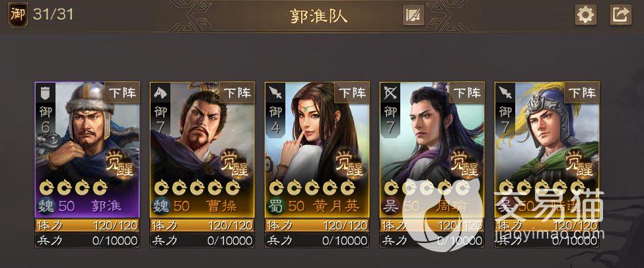Take 周瑜 off formation with 下阵
The height and width of the screenshot is (268, 644).
[x=468, y=92]
